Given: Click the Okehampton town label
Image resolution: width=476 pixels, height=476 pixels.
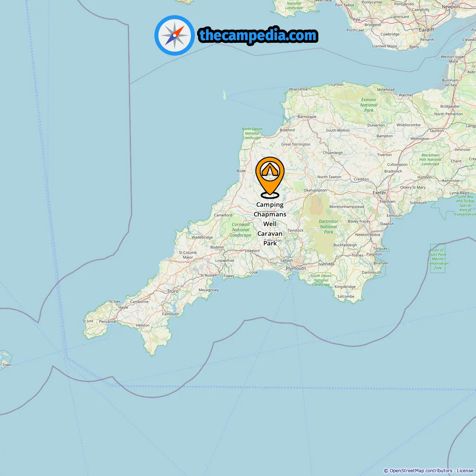Looking at the screenshot, I should pos(315,190).
